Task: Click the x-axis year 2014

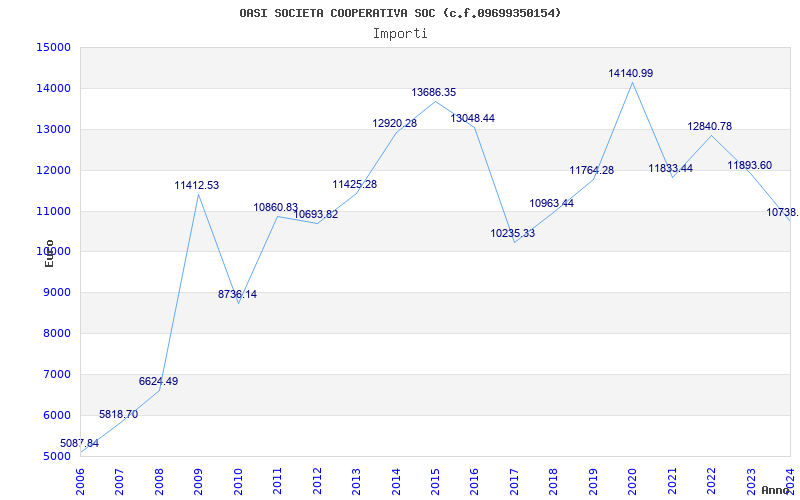Action: point(396,482)
